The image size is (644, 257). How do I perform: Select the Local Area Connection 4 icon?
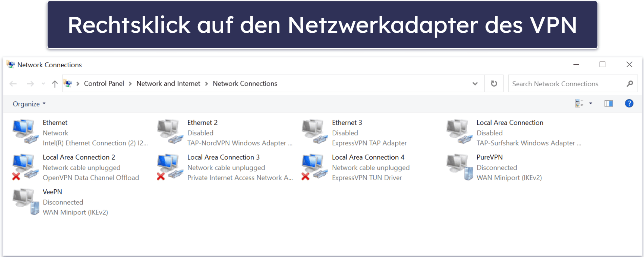pos(315,167)
